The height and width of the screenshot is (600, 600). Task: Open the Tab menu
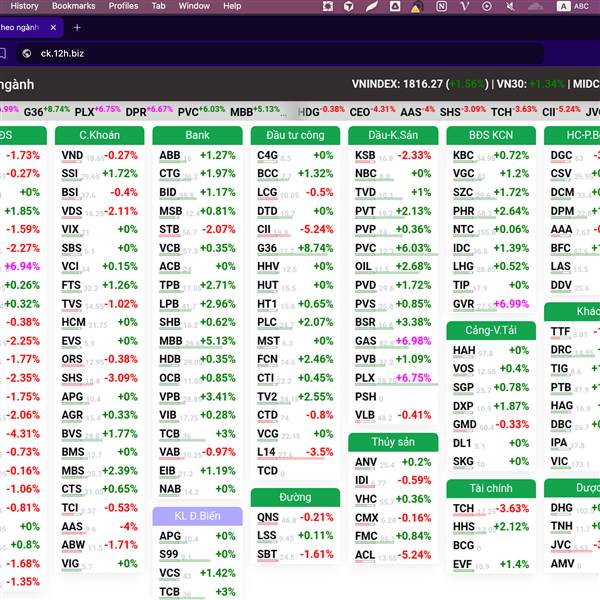pyautogui.click(x=158, y=6)
